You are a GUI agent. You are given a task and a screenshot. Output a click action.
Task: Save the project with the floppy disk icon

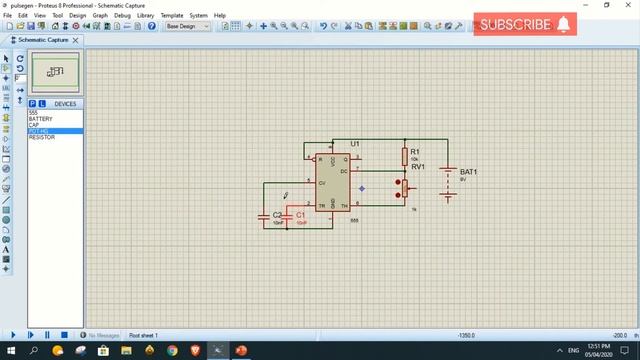[x=31, y=26]
